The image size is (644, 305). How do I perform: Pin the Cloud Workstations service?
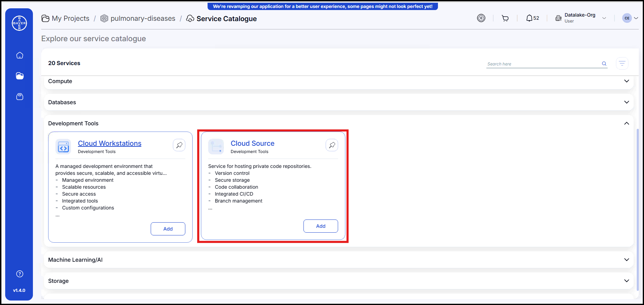179,145
